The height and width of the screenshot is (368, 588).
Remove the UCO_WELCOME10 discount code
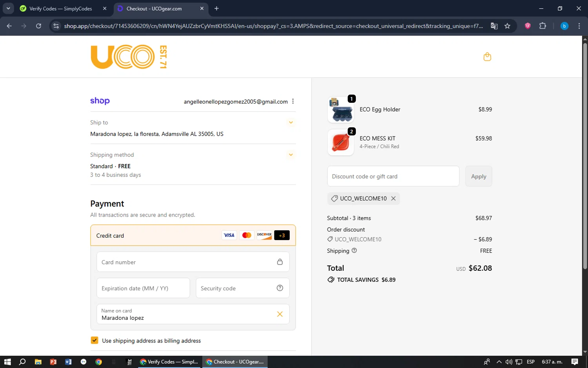pos(393,199)
